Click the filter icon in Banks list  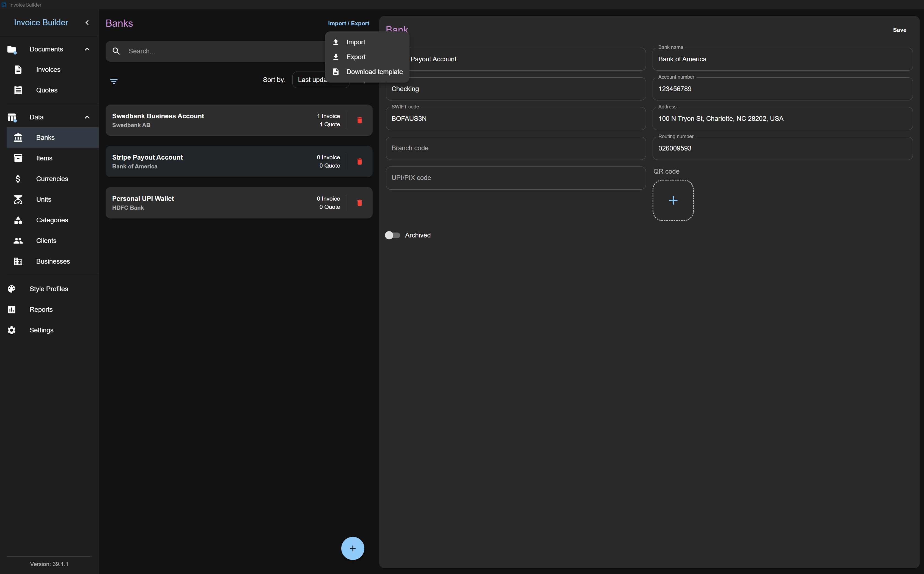tap(114, 81)
